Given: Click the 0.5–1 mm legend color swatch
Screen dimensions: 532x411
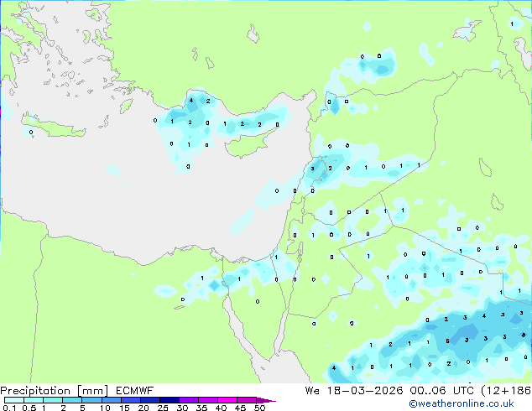Looking at the screenshot, I should (34, 400).
